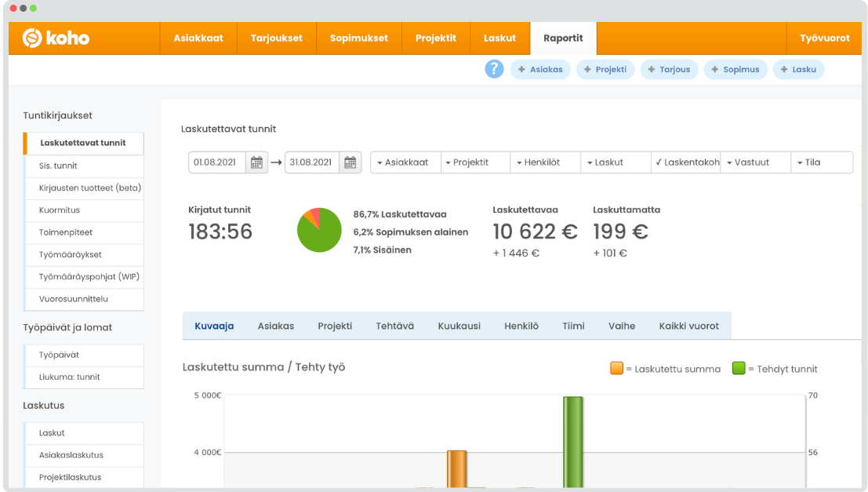Click the + 1 446 € value
Image resolution: width=868 pixels, height=492 pixels.
coord(516,253)
